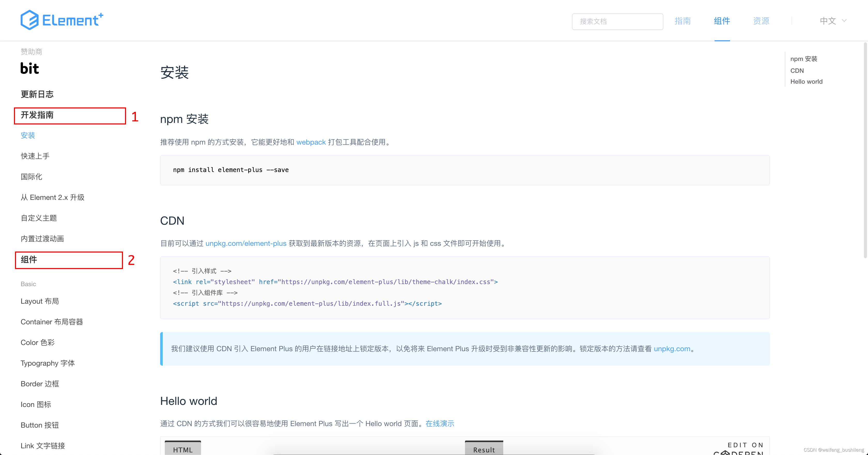Image resolution: width=868 pixels, height=455 pixels.
Task: Select 快速上手 in the sidebar
Action: (35, 156)
